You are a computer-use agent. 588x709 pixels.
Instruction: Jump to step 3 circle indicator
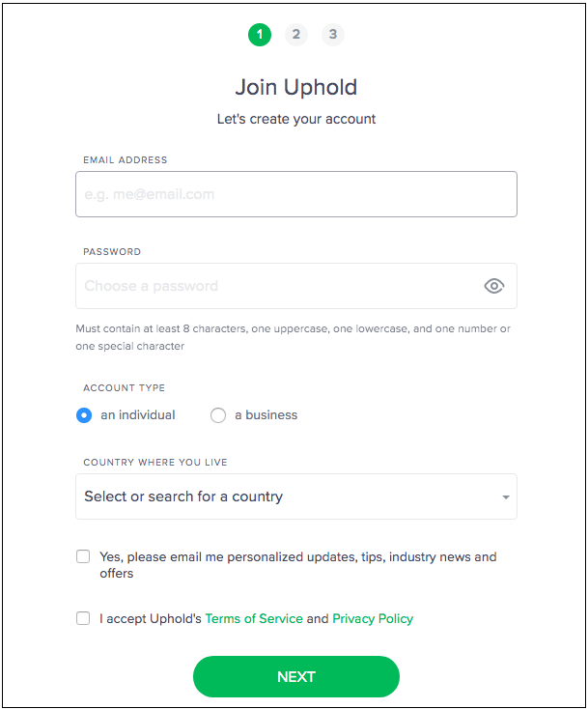click(x=333, y=35)
